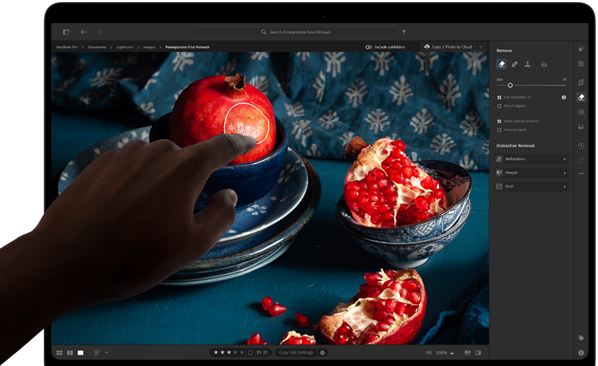Toggle the filmstrip icon
The width and height of the screenshot is (598, 366).
[467, 353]
